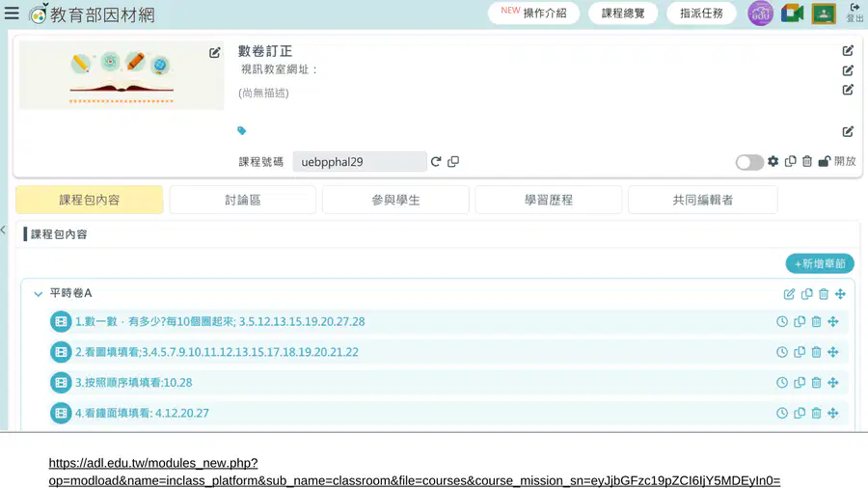
Task: Regenerate the course code with refresh icon
Action: (x=436, y=162)
